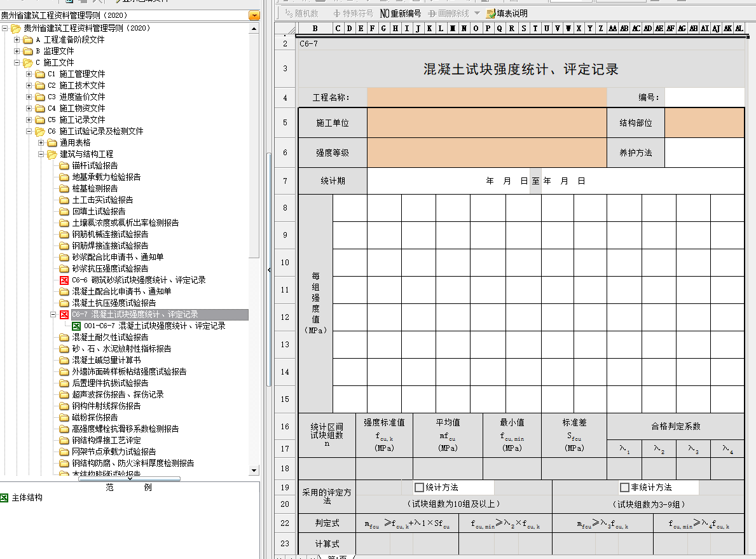Click 主体结构 example entry

27,498
